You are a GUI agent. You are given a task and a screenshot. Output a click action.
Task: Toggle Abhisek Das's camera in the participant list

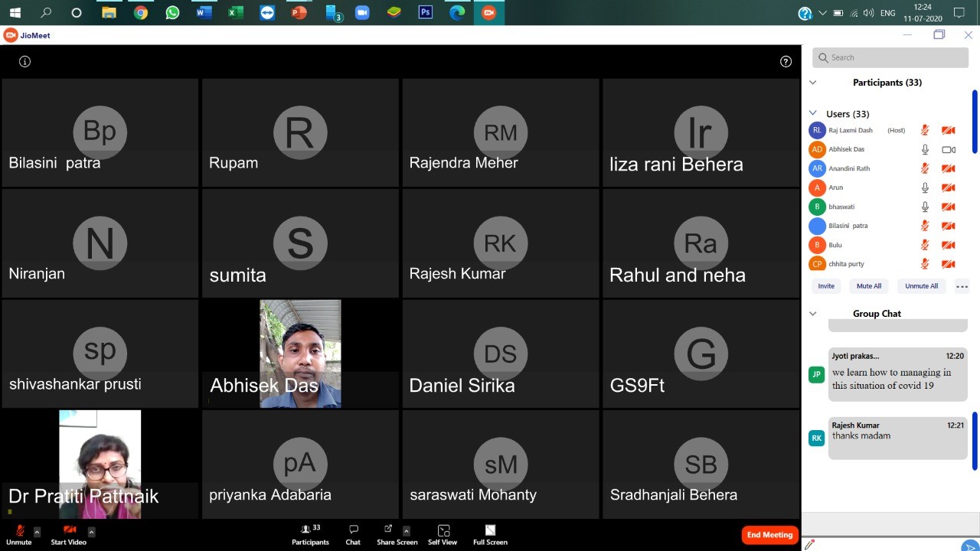948,149
